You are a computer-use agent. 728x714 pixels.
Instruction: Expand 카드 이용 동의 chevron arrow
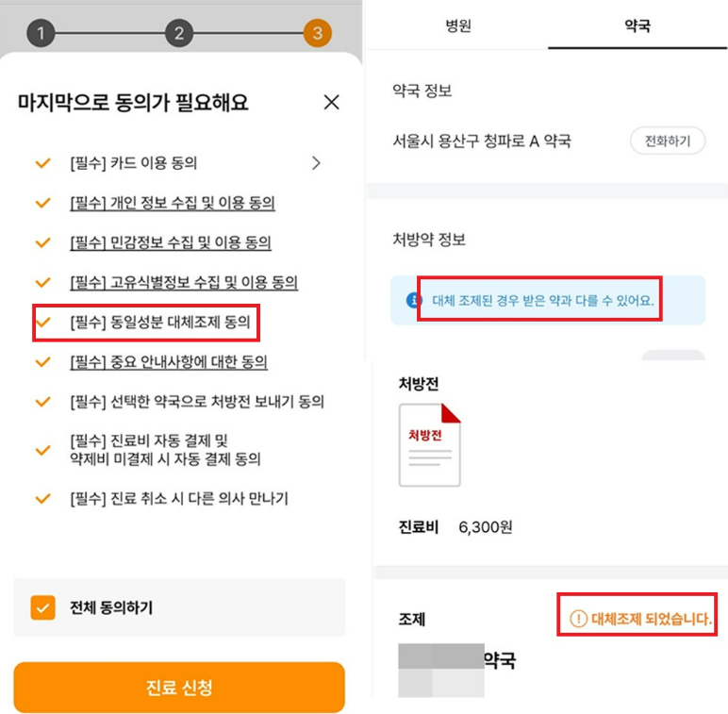click(x=316, y=163)
